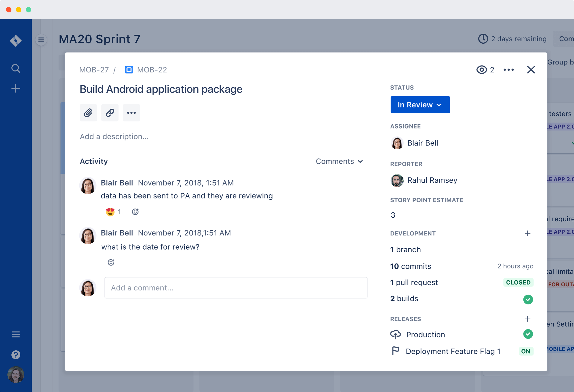The width and height of the screenshot is (574, 392).
Task: Open the help question mark icon
Action: (16, 355)
